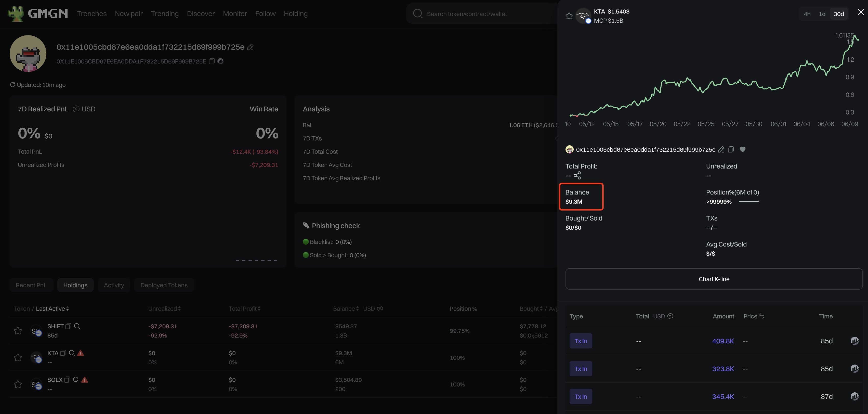The width and height of the screenshot is (868, 414).
Task: Switch to the Activity tab
Action: click(x=114, y=285)
